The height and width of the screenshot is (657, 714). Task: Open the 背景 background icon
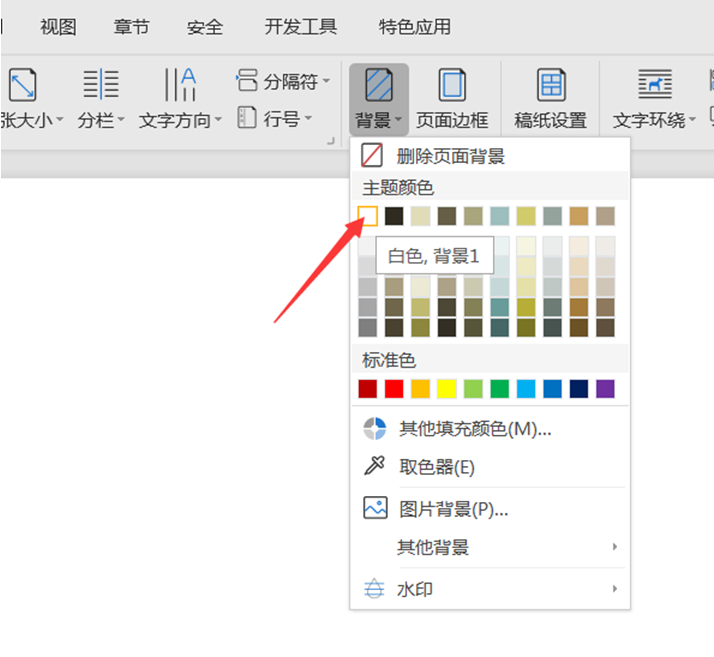(x=378, y=85)
